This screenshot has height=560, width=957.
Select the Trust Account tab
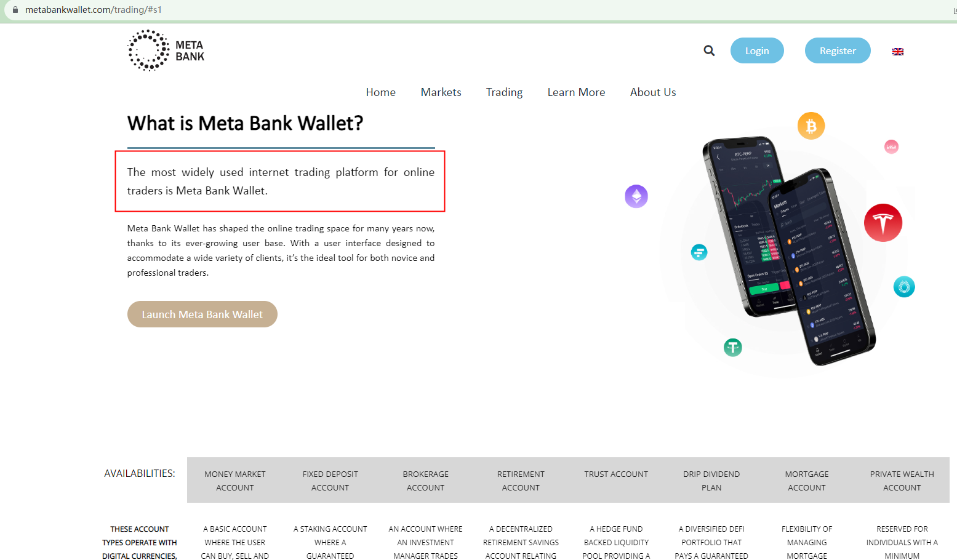(616, 474)
